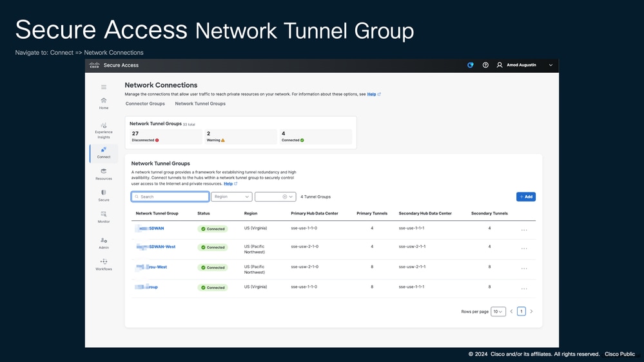Screen dimensions: 644x362
Task: Open the Secure section in sidebar
Action: coord(104,196)
